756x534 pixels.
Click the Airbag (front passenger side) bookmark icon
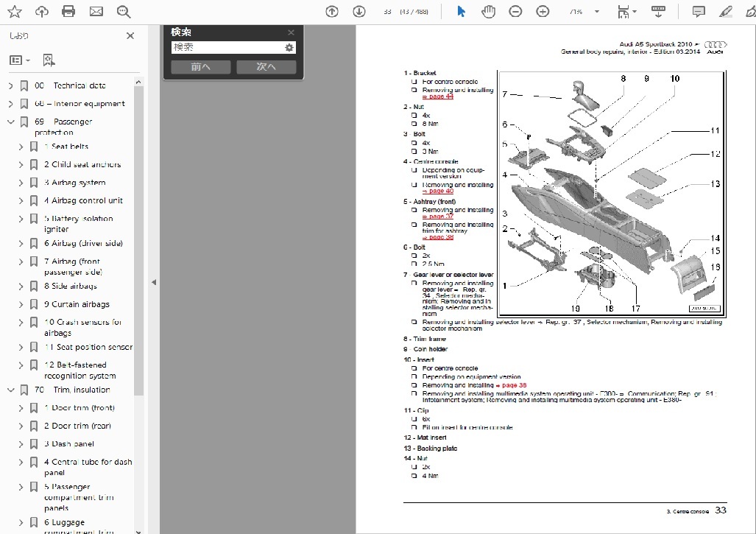(x=34, y=262)
